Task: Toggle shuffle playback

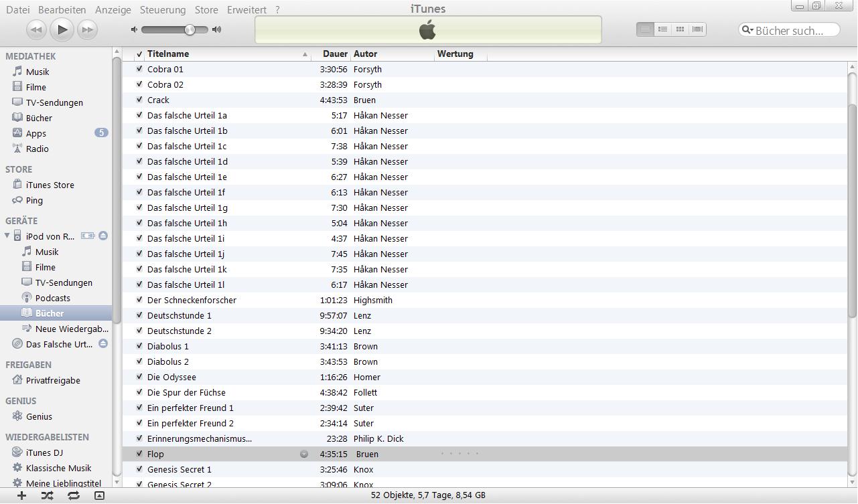Action: 47,495
